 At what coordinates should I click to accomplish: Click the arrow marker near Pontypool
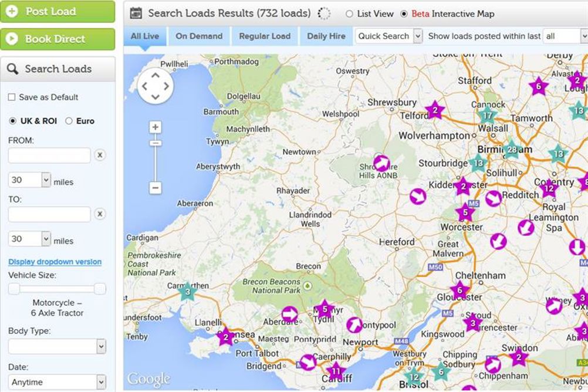[x=354, y=325]
